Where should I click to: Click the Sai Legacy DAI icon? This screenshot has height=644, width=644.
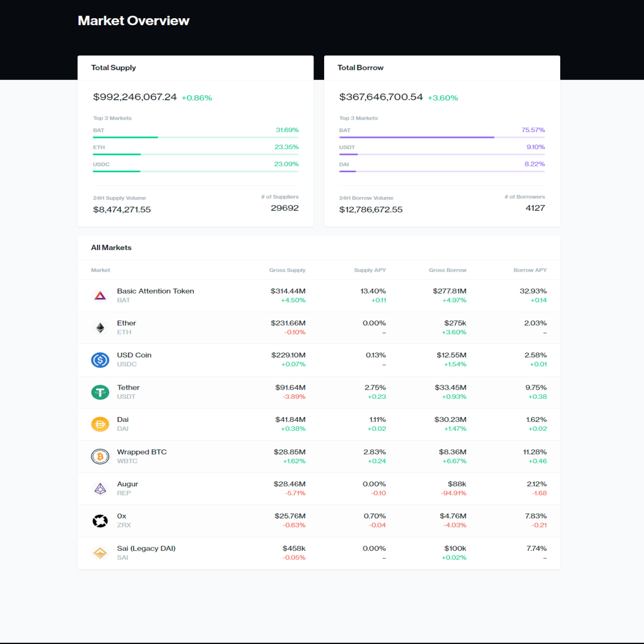pos(100,553)
